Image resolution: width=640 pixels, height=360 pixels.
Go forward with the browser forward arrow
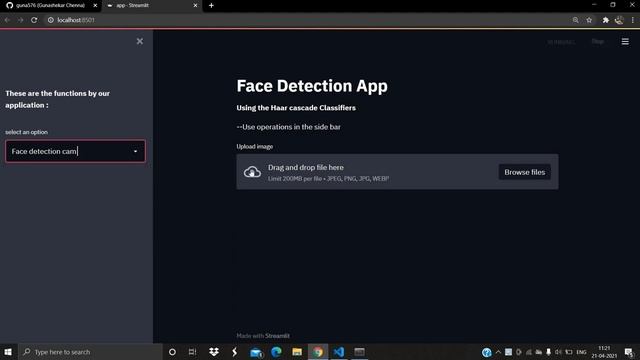[x=20, y=20]
